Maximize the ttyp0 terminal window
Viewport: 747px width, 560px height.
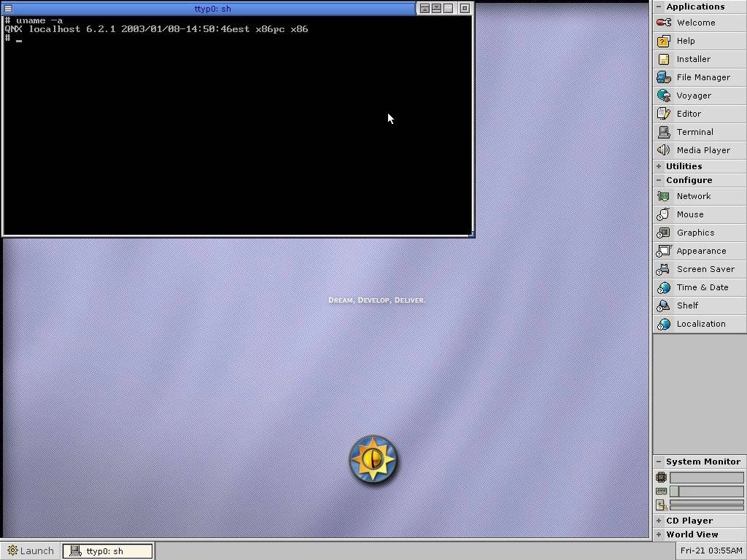click(x=449, y=8)
